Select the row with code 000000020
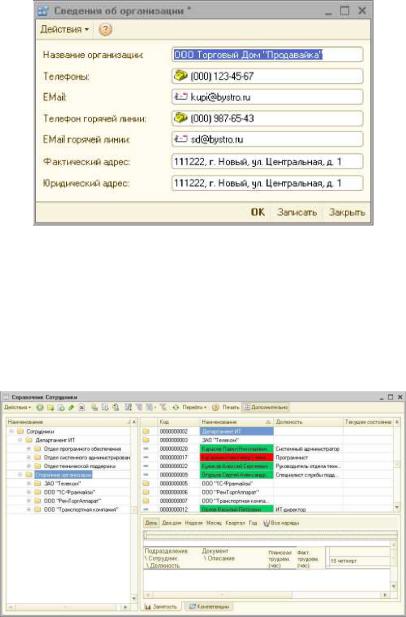 point(268,449)
